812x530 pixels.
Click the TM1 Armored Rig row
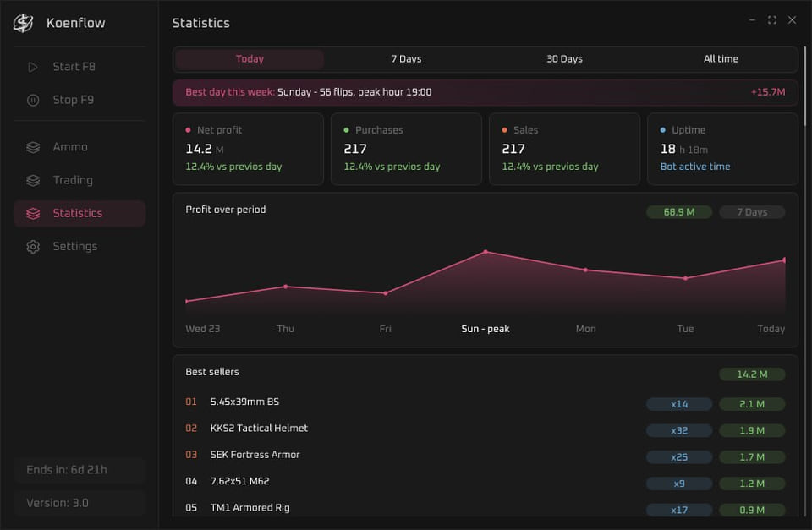point(486,509)
